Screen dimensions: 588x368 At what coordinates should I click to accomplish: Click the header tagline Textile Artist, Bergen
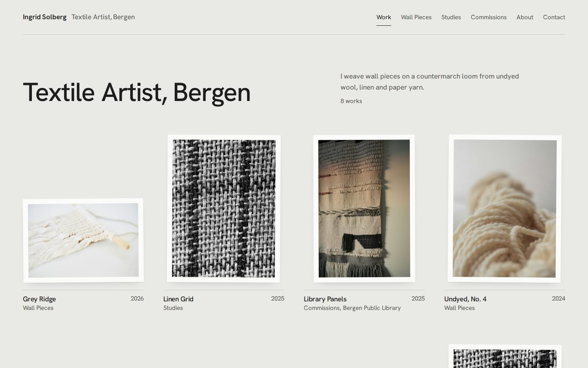tap(103, 17)
